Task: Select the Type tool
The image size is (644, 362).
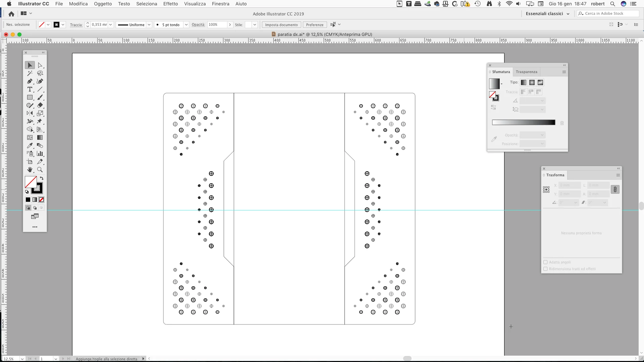Action: [x=30, y=89]
